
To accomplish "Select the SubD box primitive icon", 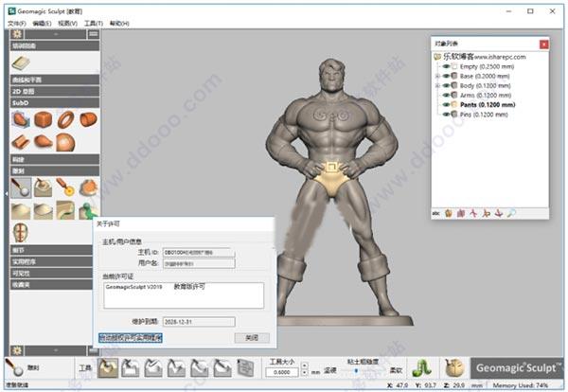I will (x=43, y=120).
